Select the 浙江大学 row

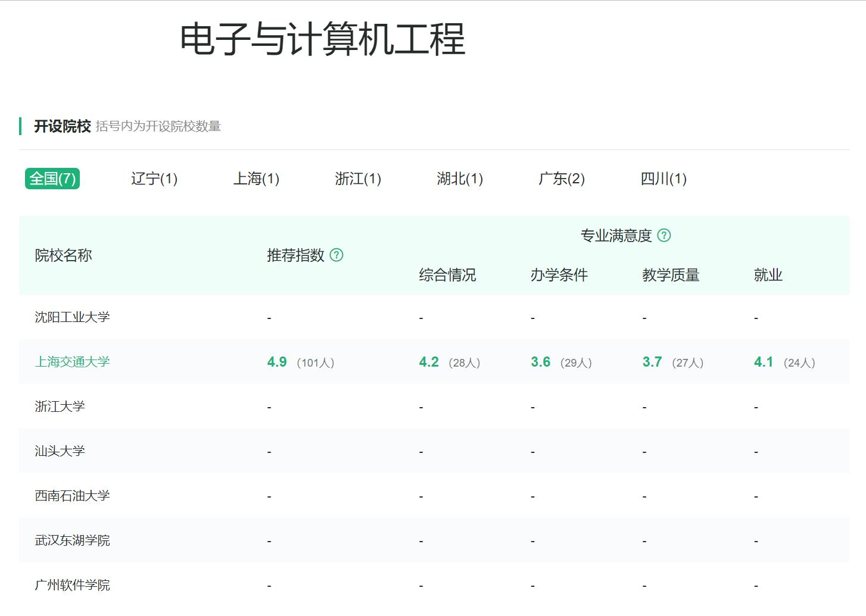(x=60, y=407)
